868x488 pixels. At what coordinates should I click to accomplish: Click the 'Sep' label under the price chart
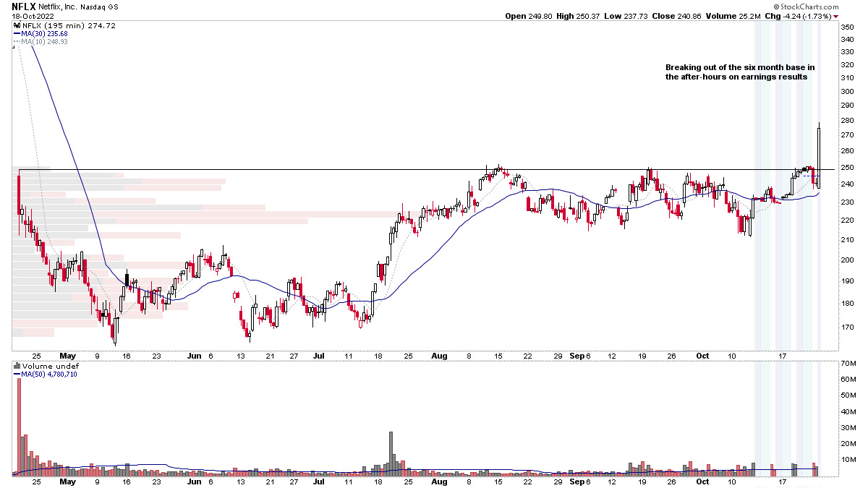[576, 356]
